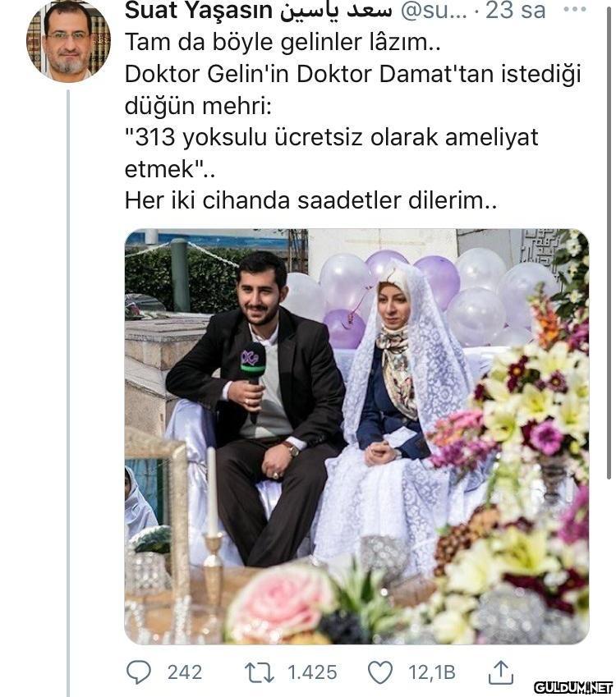View the 1.425 retweets count
Screen dimensions: 616x697
point(312,672)
